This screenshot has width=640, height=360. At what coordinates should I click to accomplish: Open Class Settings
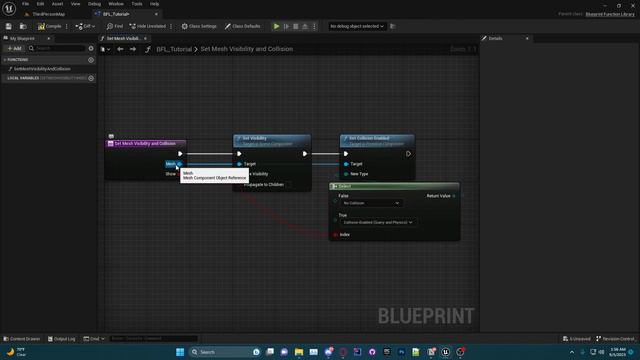[x=199, y=26]
